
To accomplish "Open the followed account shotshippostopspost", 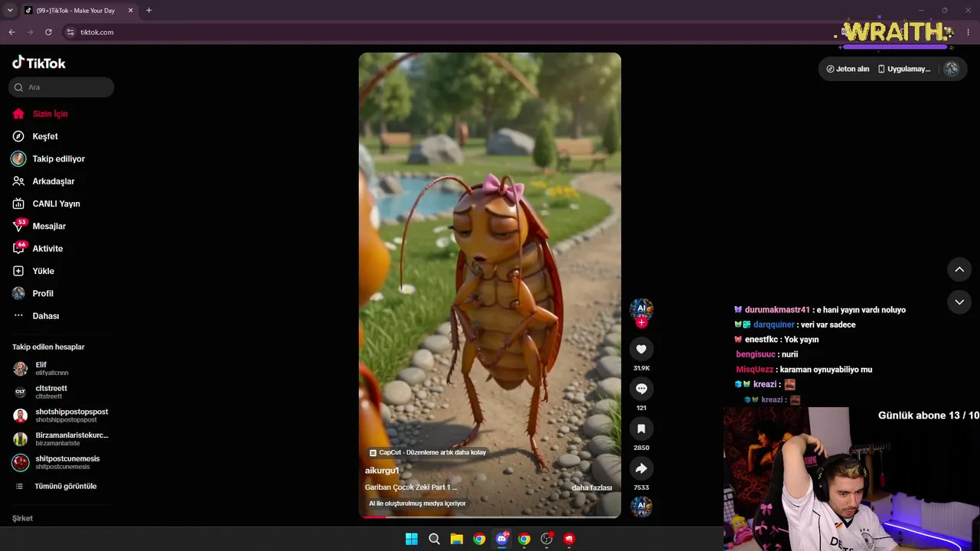I will (61, 416).
